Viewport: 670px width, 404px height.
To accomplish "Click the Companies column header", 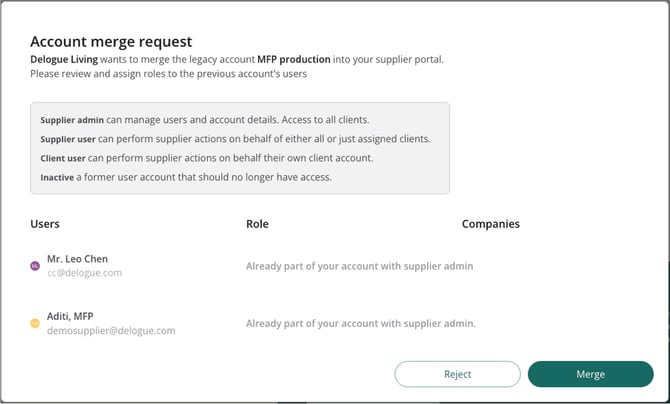I will coord(490,224).
